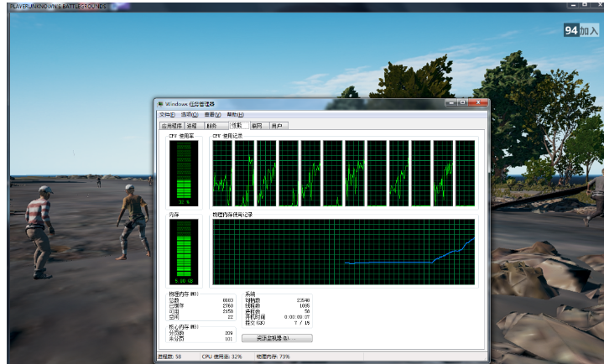Click the 分页数 value 209
Image resolution: width=604 pixels, height=364 pixels.
click(x=229, y=333)
